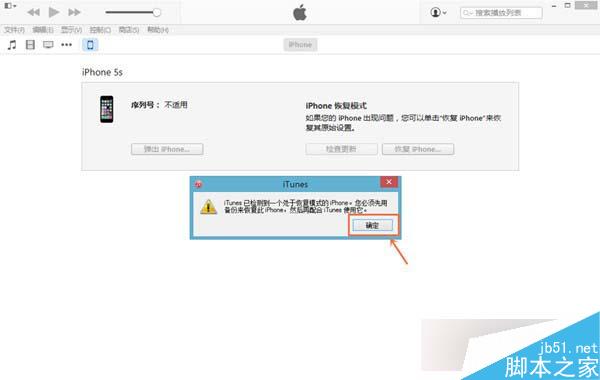Show more libraries via ellipsis icon
Image resolution: width=600 pixels, height=380 pixels.
pyautogui.click(x=67, y=45)
